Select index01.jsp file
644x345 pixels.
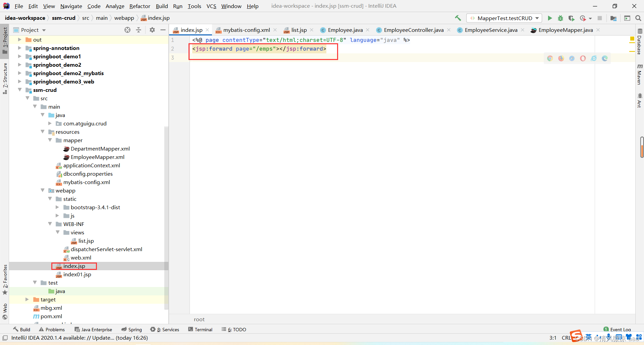pyautogui.click(x=77, y=274)
